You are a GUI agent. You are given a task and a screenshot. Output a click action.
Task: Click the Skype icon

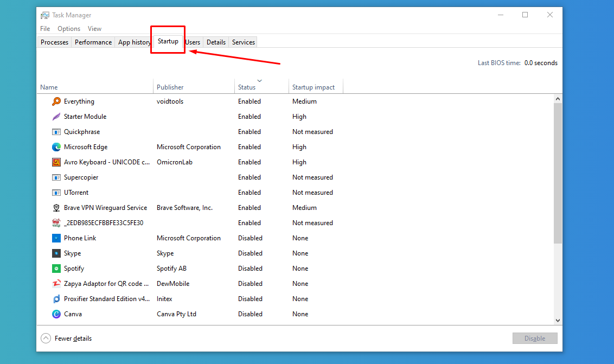pyautogui.click(x=56, y=253)
